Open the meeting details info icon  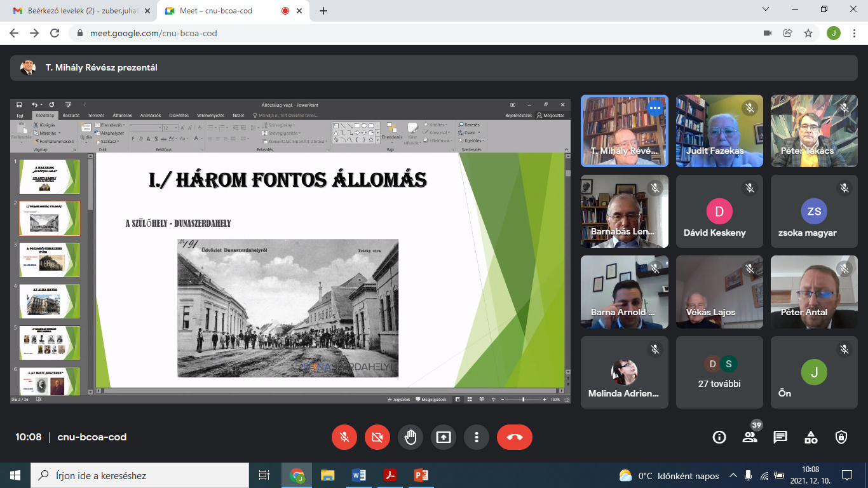tap(719, 437)
